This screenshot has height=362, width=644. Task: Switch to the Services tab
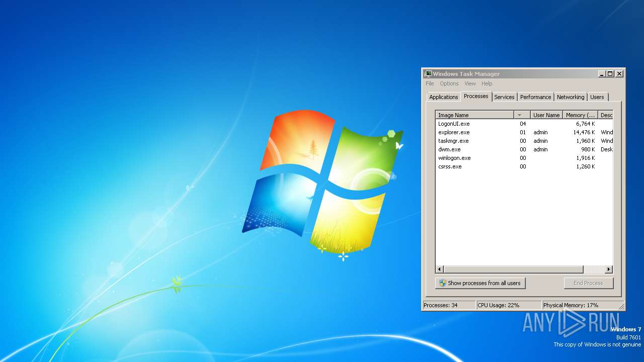(x=504, y=97)
